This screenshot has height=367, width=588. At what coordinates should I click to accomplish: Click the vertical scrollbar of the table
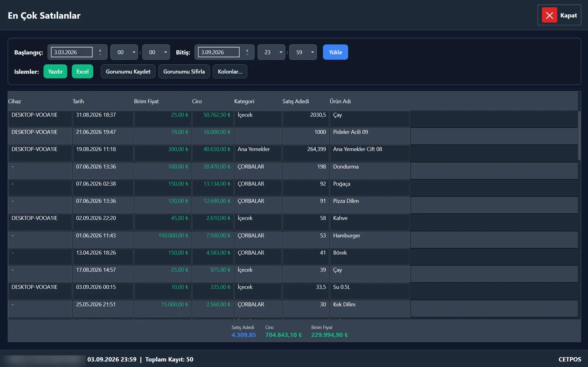(580, 136)
